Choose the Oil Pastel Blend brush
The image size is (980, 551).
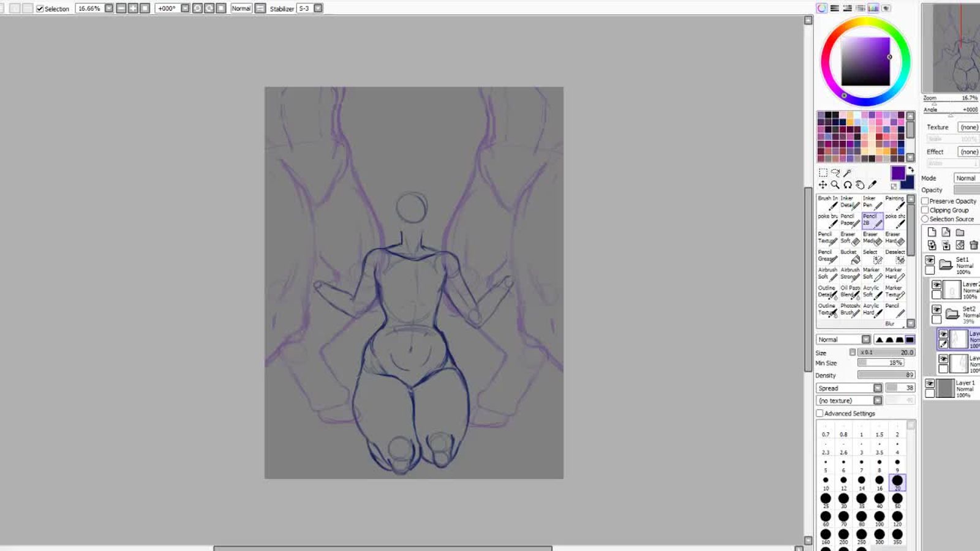pos(850,291)
